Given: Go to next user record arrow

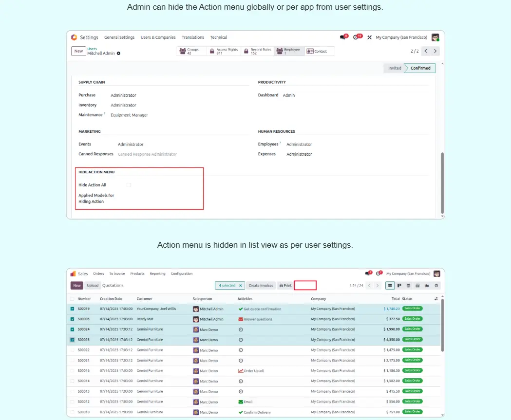Looking at the screenshot, I should [435, 51].
